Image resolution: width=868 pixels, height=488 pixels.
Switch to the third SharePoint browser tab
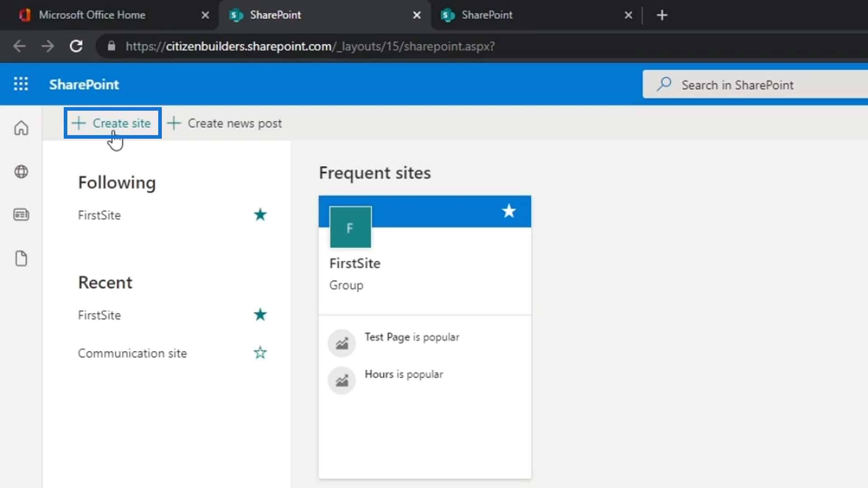pos(486,15)
